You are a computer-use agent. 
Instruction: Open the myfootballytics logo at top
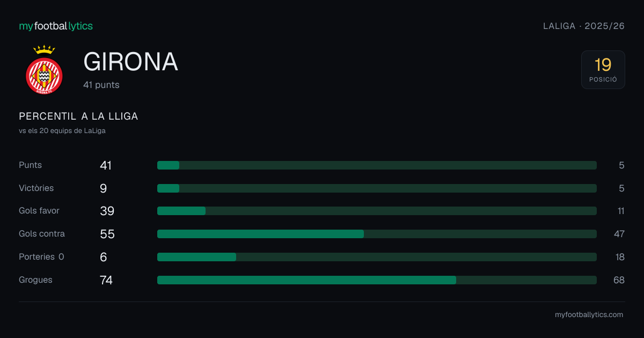56,26
